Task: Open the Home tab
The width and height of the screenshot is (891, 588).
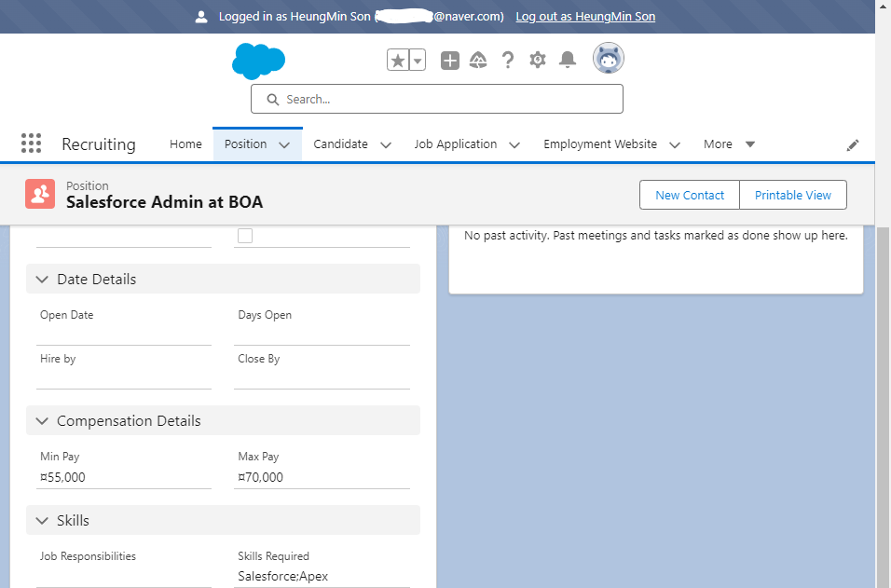Action: 185,144
